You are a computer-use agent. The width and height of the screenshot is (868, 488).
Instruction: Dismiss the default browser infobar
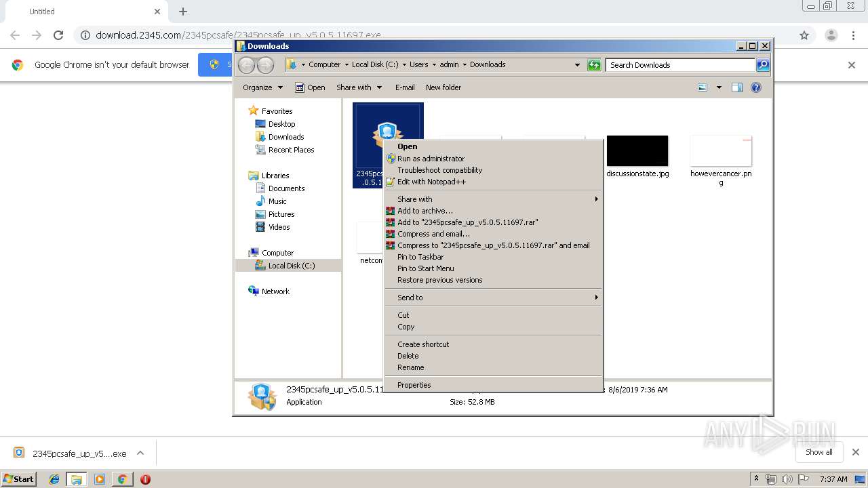click(x=852, y=65)
